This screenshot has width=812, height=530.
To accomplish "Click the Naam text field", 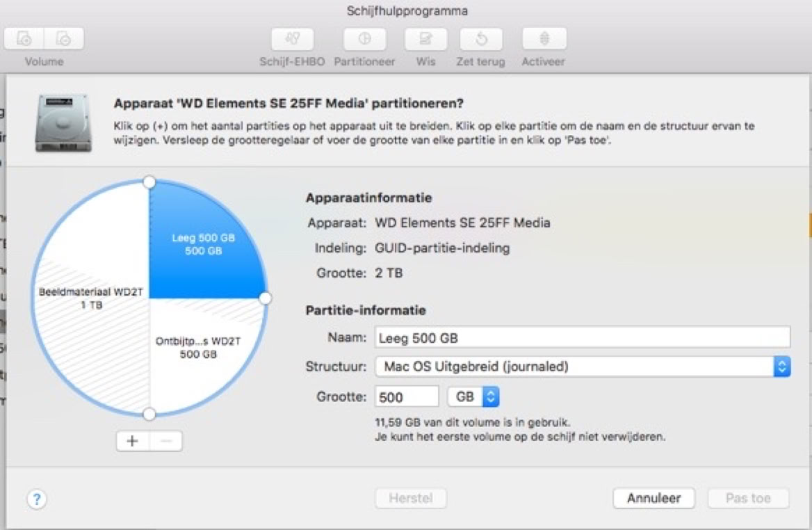I will coord(582,337).
